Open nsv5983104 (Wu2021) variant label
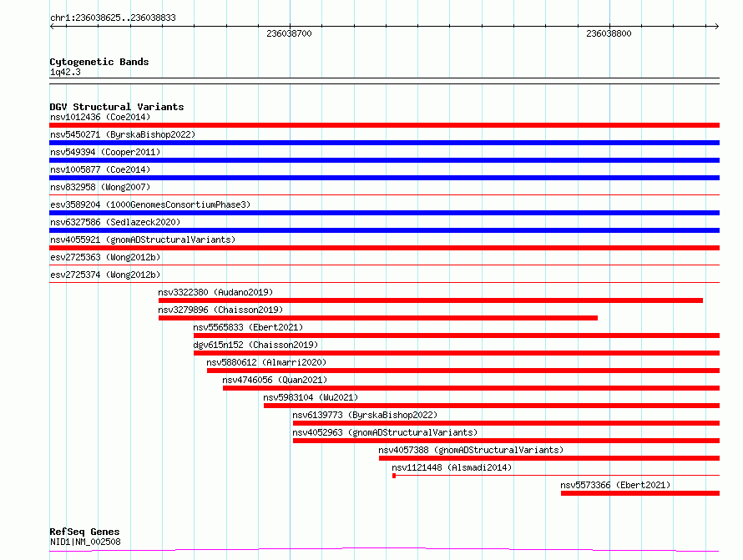 (x=311, y=397)
